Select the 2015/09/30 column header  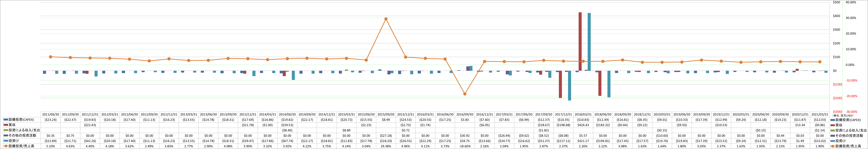[386, 114]
